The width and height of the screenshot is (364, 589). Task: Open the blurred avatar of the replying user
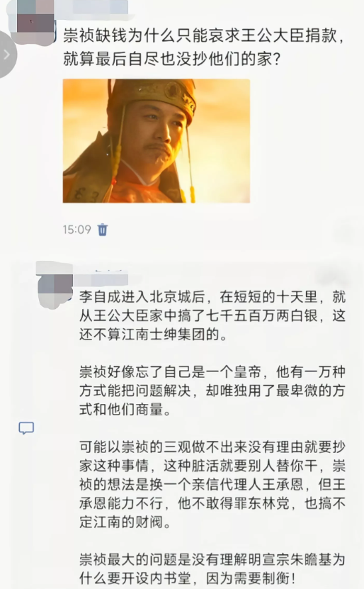[x=55, y=284]
